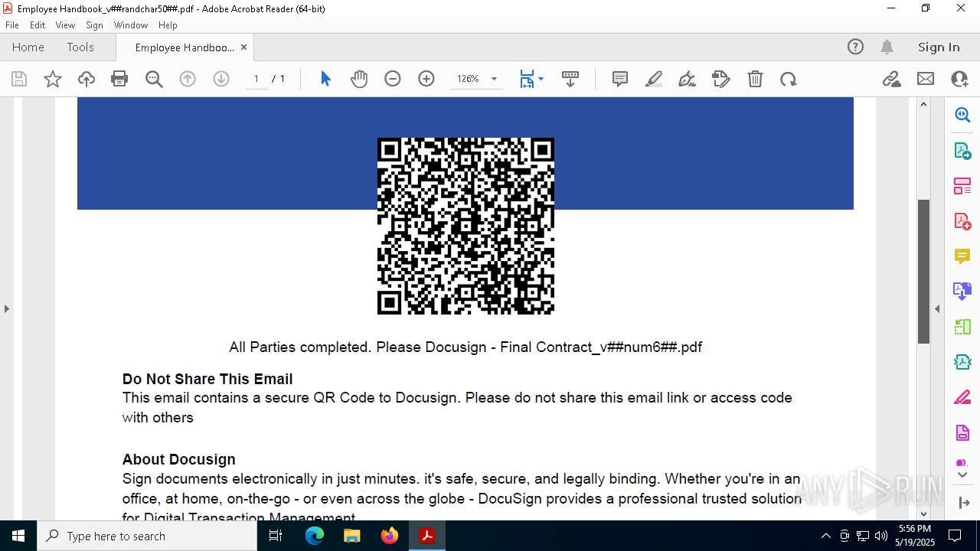The image size is (980, 551).
Task: Open the Sign menu
Action: point(94,25)
